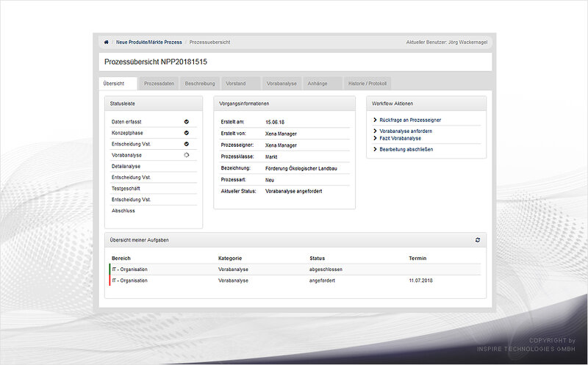Select the Detailanalyse status row

(x=154, y=167)
